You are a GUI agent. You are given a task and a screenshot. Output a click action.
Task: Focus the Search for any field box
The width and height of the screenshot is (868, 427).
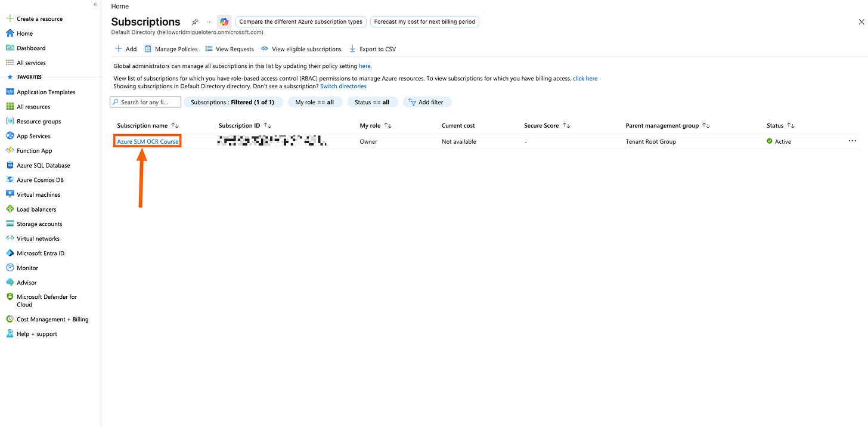point(145,102)
